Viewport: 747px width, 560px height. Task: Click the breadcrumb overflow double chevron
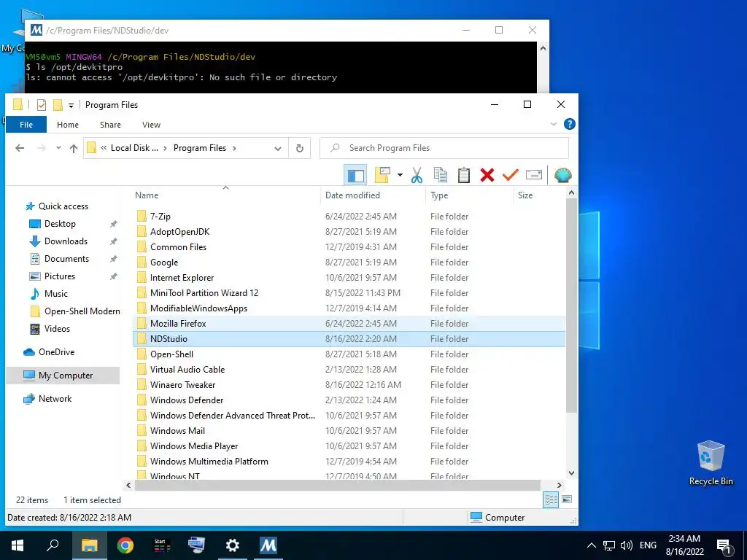click(104, 148)
